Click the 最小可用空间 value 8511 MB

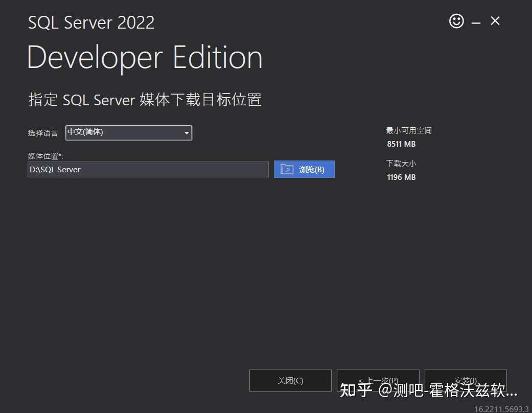tap(401, 144)
